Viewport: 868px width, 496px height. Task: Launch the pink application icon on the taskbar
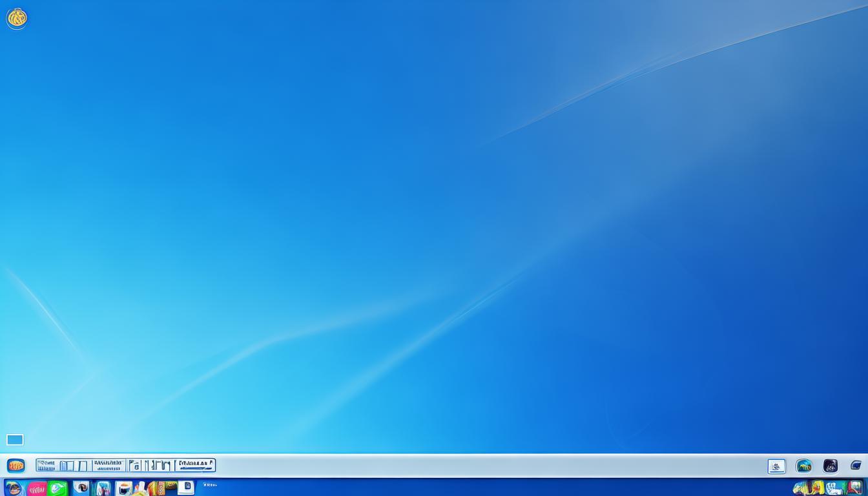tap(37, 488)
